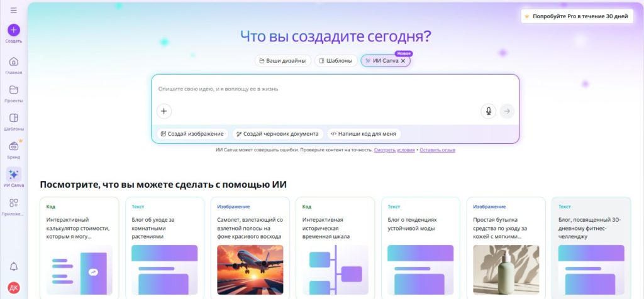Click heading Посмотрите, что вы можете сделать
Viewport: 644px width, 299px height.
tap(163, 185)
